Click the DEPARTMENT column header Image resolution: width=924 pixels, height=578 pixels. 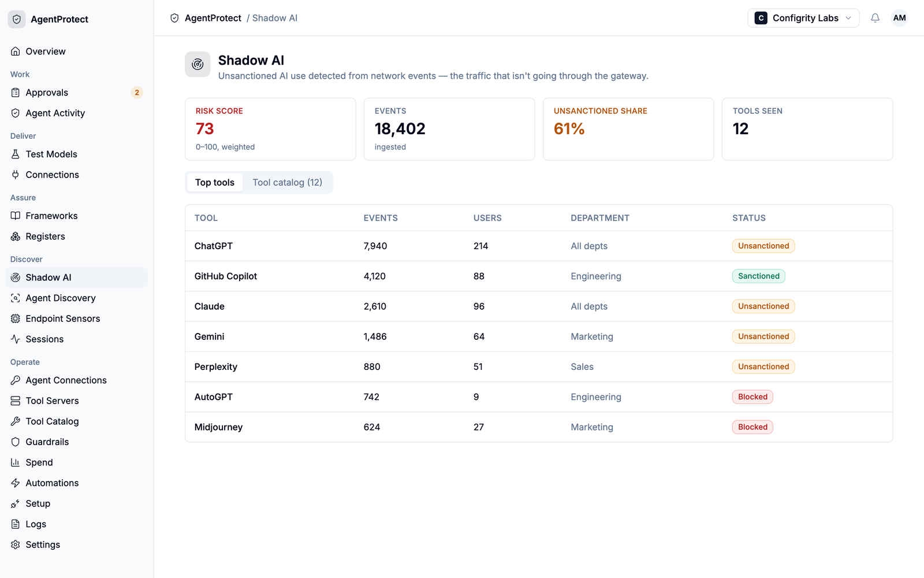pyautogui.click(x=600, y=218)
